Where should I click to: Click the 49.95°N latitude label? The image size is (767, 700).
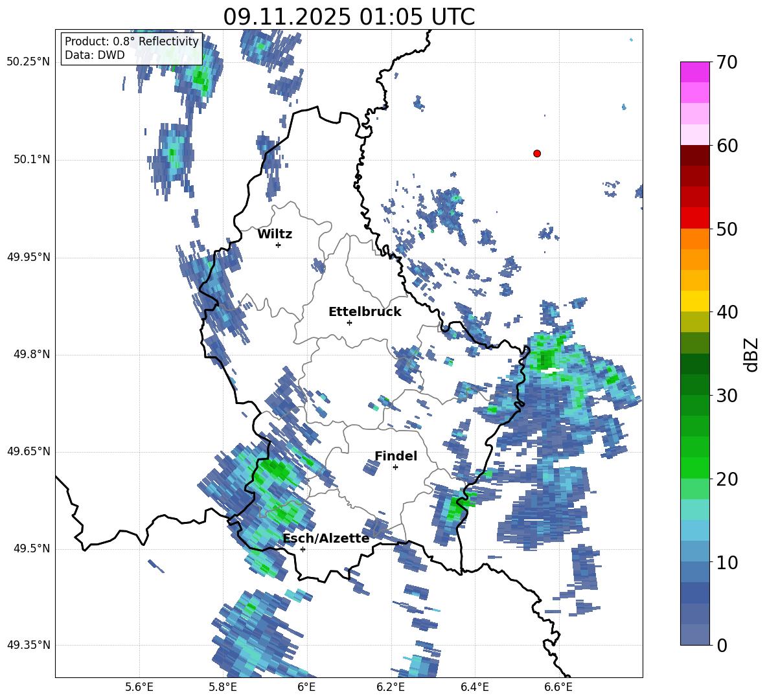(x=29, y=257)
